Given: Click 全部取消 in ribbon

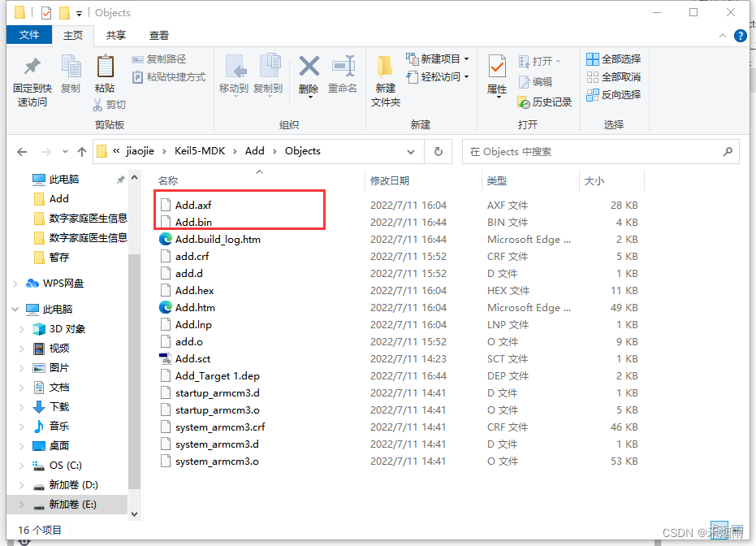Looking at the screenshot, I should (613, 77).
